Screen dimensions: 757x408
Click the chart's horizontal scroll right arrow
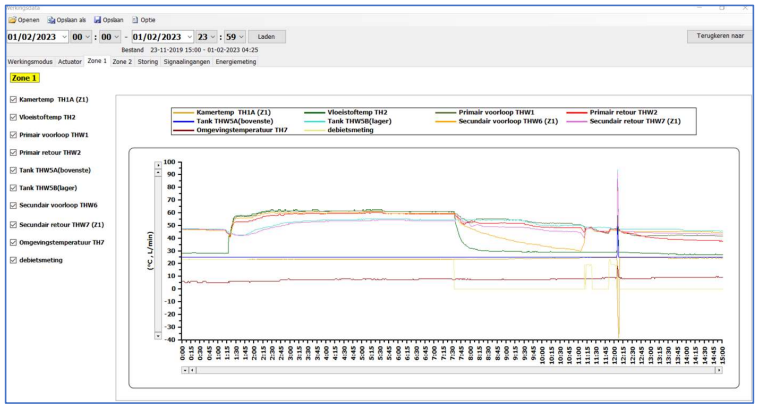tap(718, 369)
